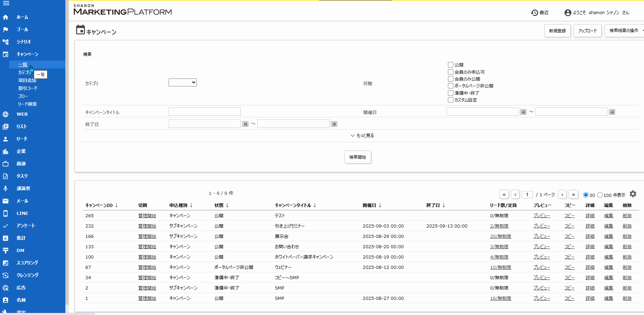Click 管理開始 link for campaign 265
Image resolution: width=644 pixels, height=315 pixels.
tap(147, 216)
